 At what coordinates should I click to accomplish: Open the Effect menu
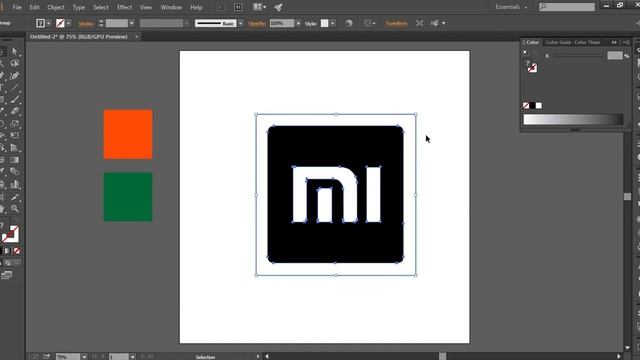[x=124, y=7]
